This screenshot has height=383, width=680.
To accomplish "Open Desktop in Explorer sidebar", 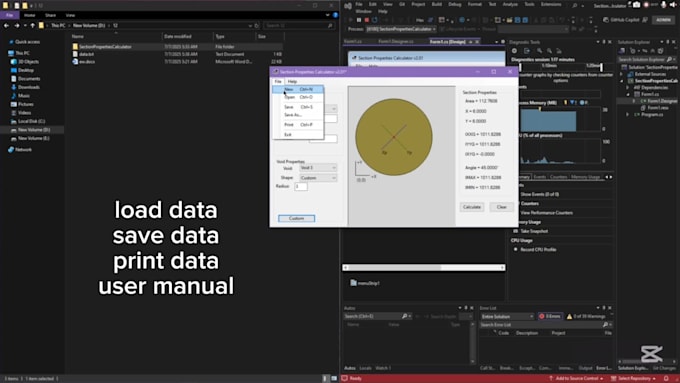I will (x=26, y=70).
